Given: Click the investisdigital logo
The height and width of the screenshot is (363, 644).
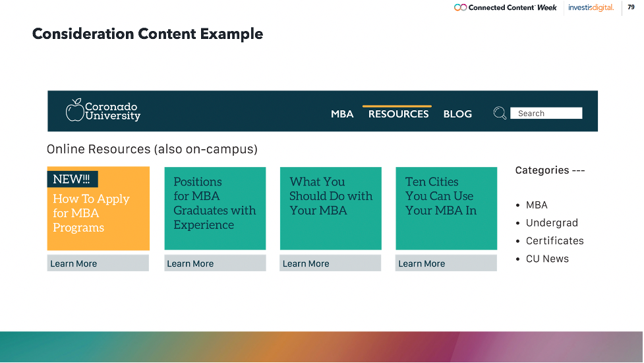Looking at the screenshot, I should click(591, 7).
